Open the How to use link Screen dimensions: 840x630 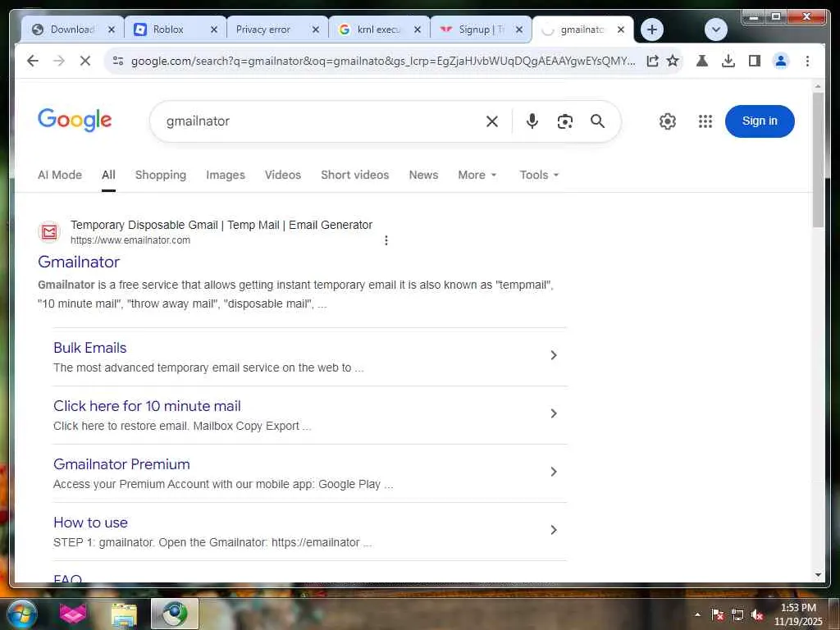[x=90, y=523]
